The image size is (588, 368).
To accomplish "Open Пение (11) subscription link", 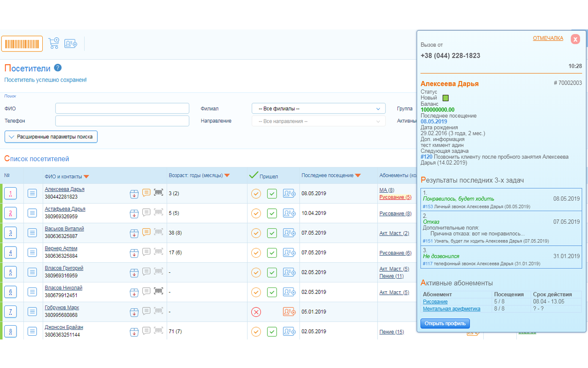I will (x=391, y=276).
